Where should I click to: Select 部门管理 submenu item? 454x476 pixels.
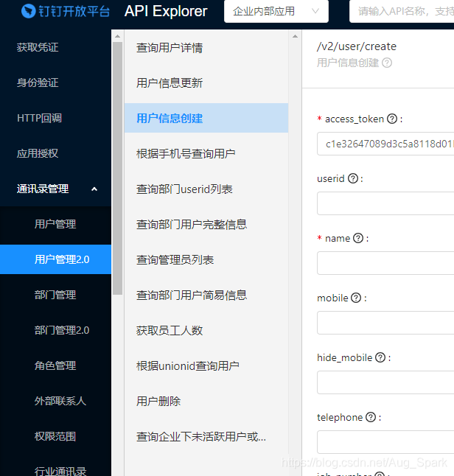coord(55,295)
